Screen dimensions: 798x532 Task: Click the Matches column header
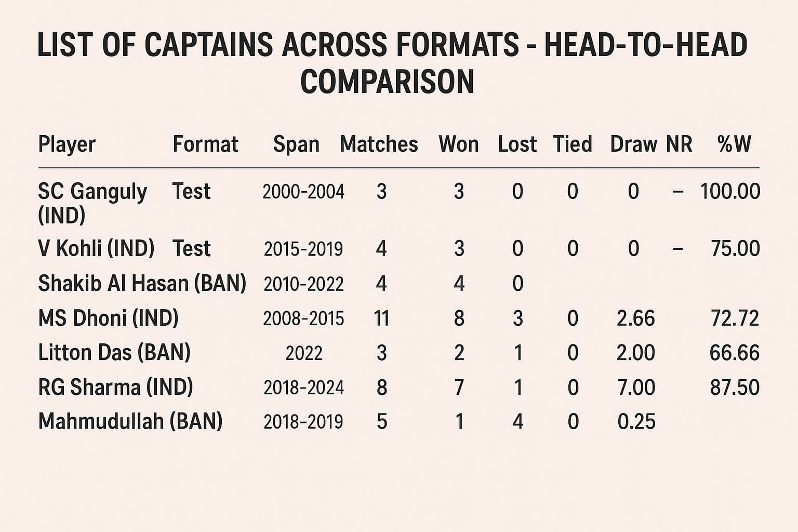379,144
